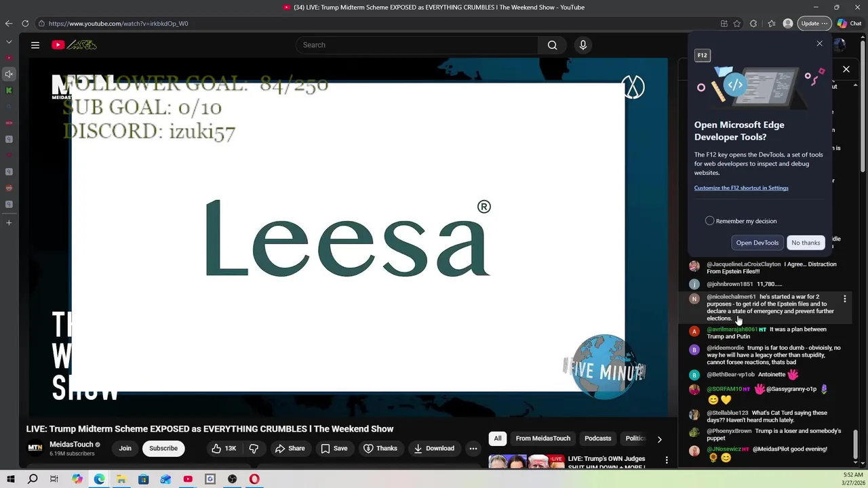This screenshot has height=488, width=868.
Task: Open Copilot Chat in Edge
Action: [x=849, y=23]
